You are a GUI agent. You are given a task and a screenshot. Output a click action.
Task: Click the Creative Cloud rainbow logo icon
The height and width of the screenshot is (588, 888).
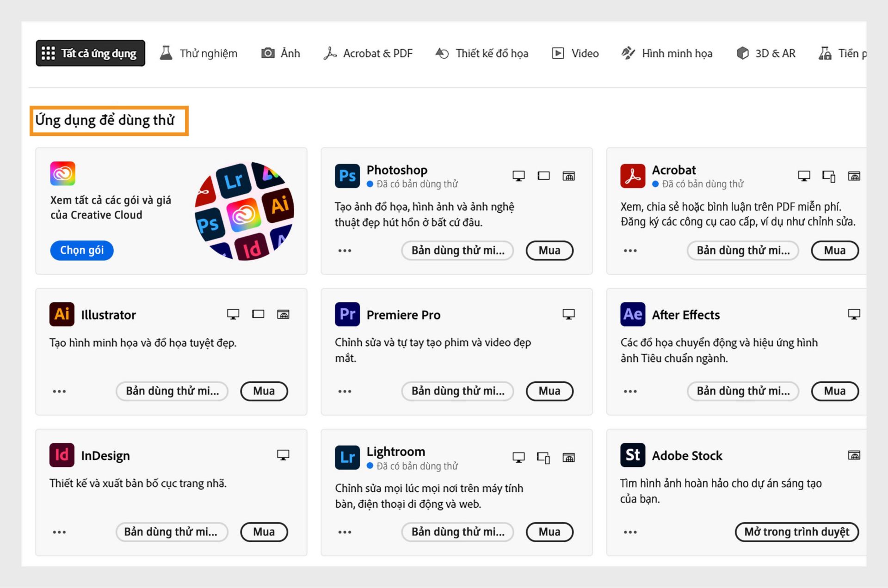click(x=63, y=173)
